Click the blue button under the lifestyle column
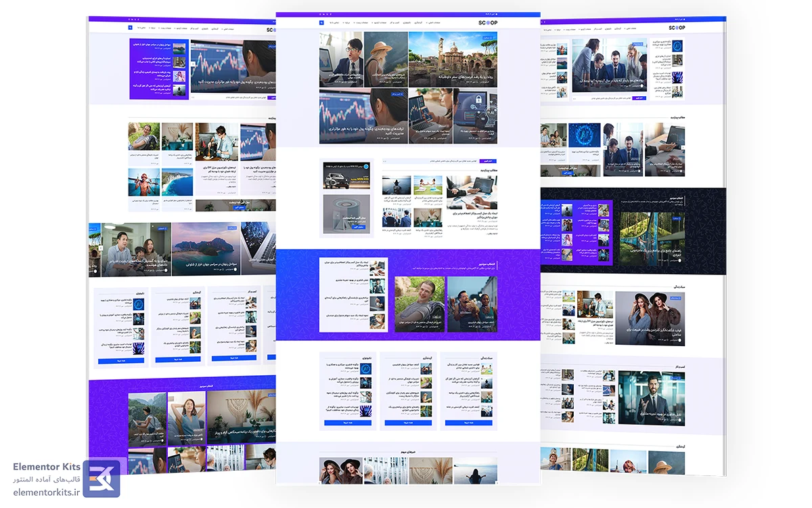This screenshot has height=508, width=812. pos(468,423)
